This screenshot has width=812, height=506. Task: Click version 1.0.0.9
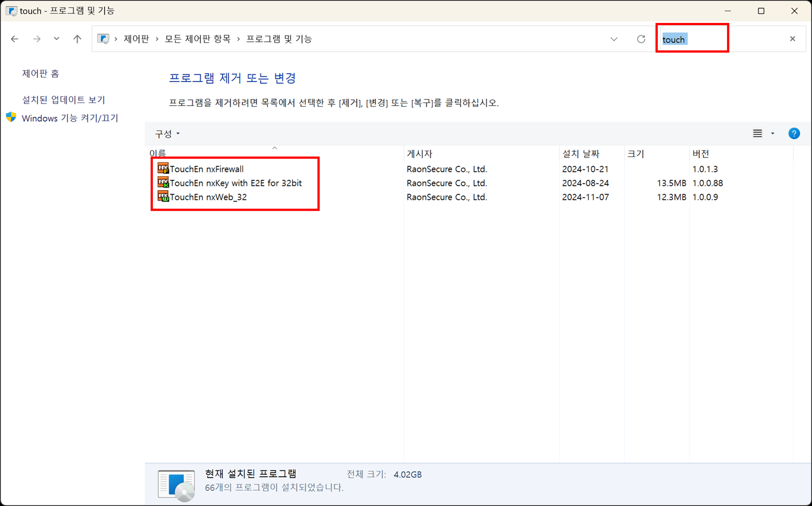(x=705, y=197)
